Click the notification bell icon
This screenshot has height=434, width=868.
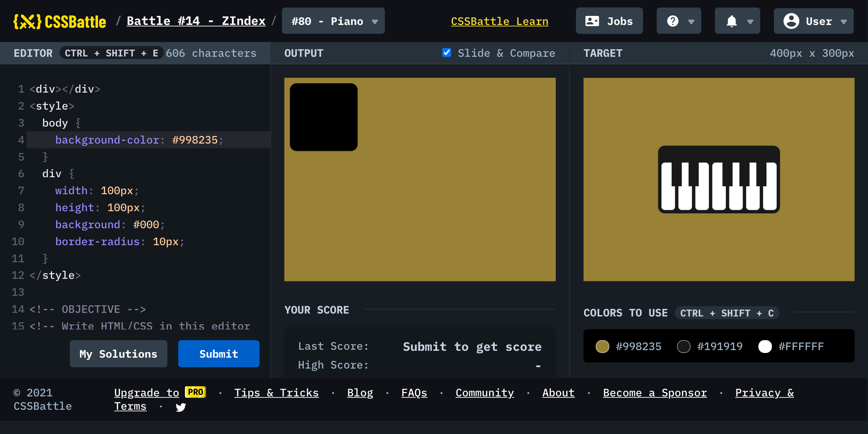click(x=732, y=21)
